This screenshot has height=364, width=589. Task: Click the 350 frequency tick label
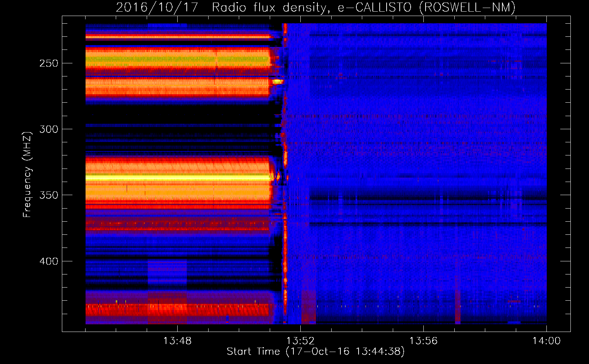tap(49, 195)
